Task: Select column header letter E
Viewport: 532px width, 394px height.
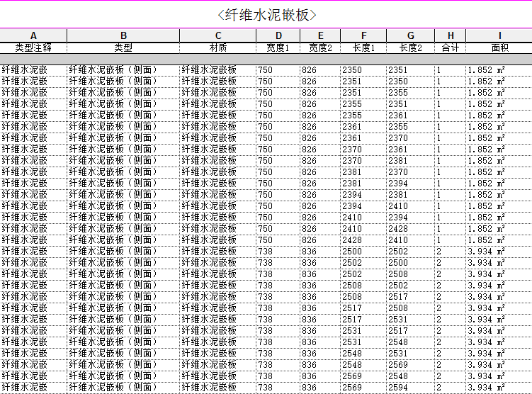Action: coord(320,35)
